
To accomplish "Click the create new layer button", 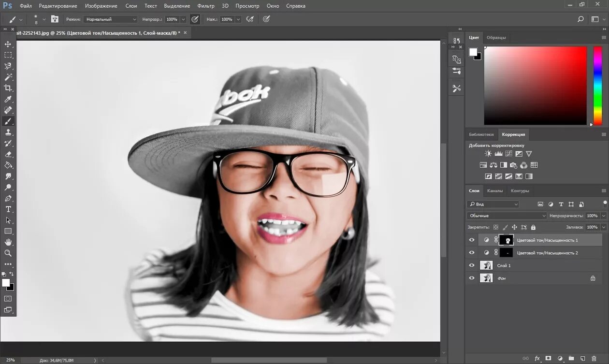I will [582, 358].
